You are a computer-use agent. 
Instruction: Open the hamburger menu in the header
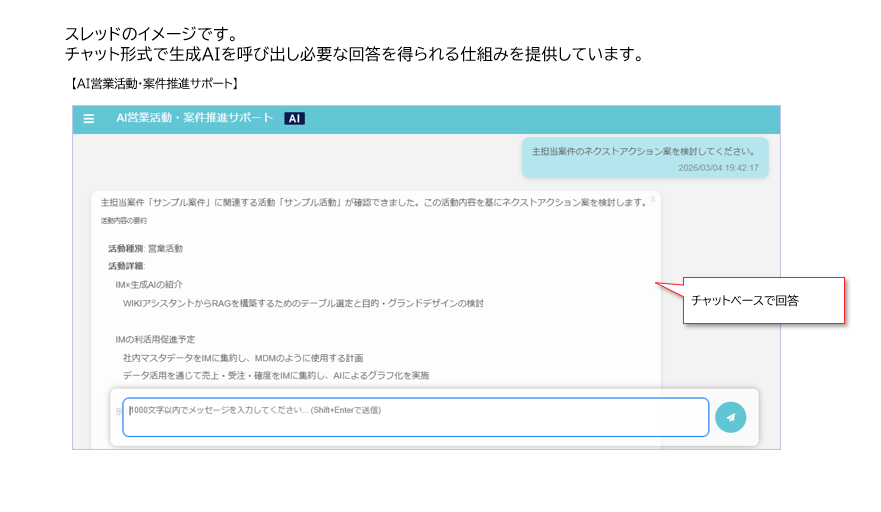(x=89, y=118)
